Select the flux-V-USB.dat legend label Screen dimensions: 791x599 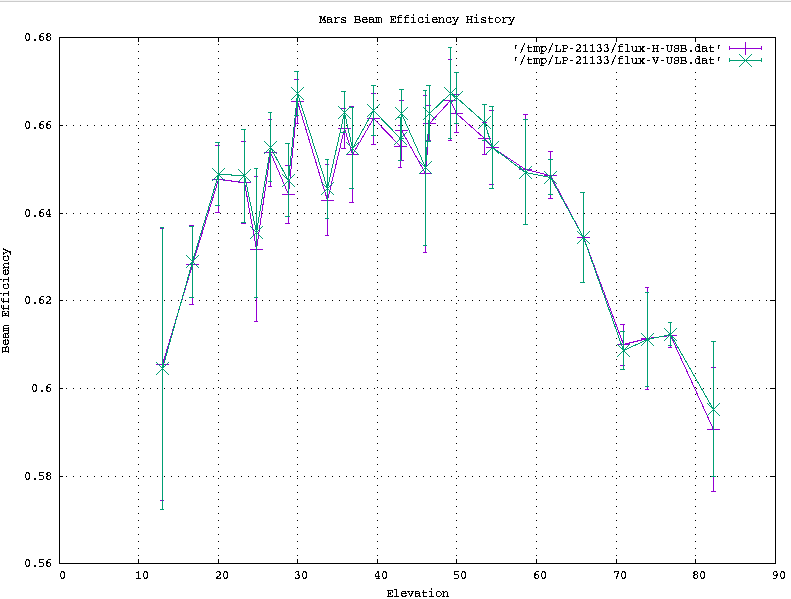[617, 61]
